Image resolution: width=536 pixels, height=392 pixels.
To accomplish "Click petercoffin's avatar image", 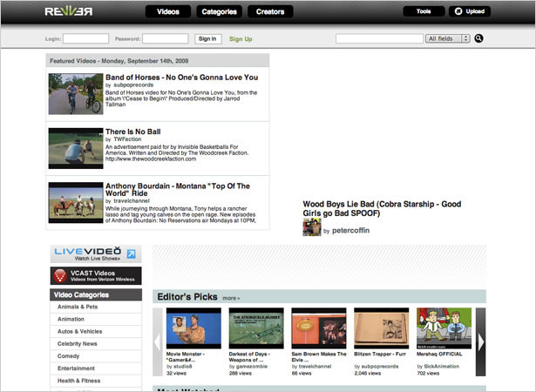I will click(312, 227).
